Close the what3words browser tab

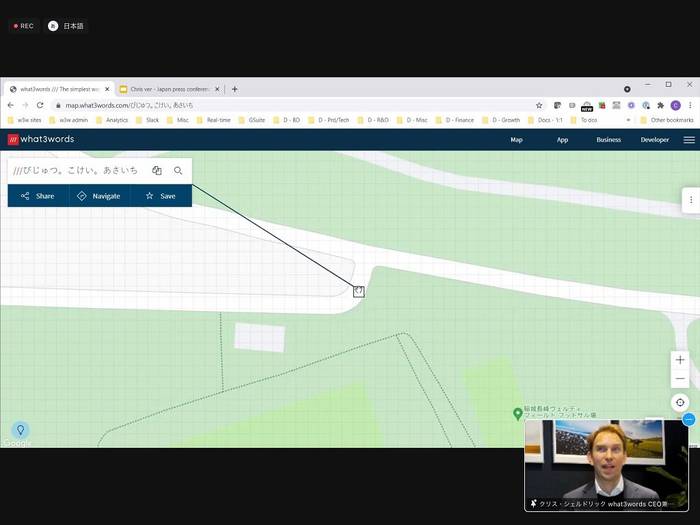(x=107, y=89)
